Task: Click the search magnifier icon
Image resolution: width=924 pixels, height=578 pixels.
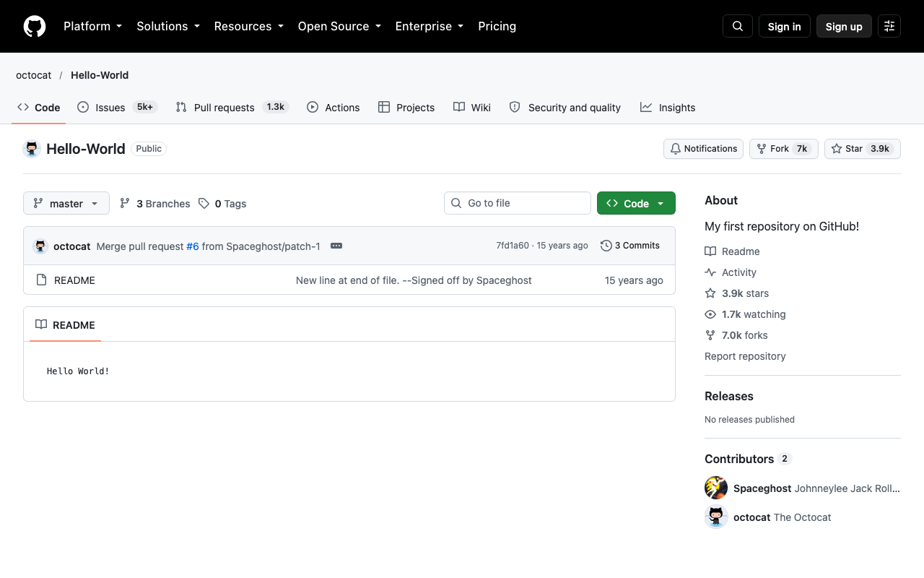Action: pyautogui.click(x=738, y=26)
